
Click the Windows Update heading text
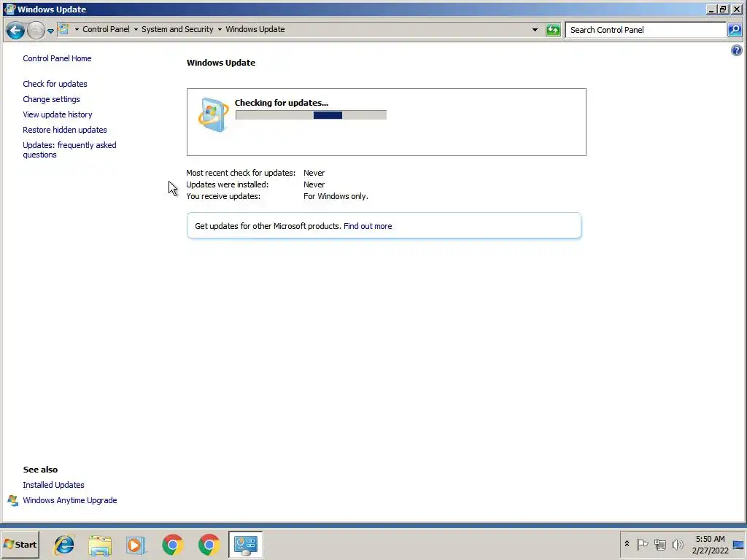coord(221,63)
